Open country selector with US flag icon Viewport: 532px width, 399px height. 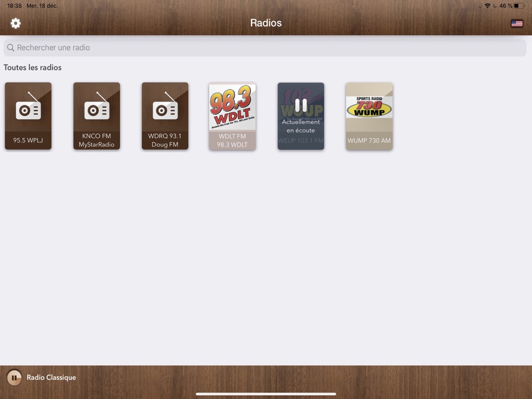pyautogui.click(x=517, y=23)
